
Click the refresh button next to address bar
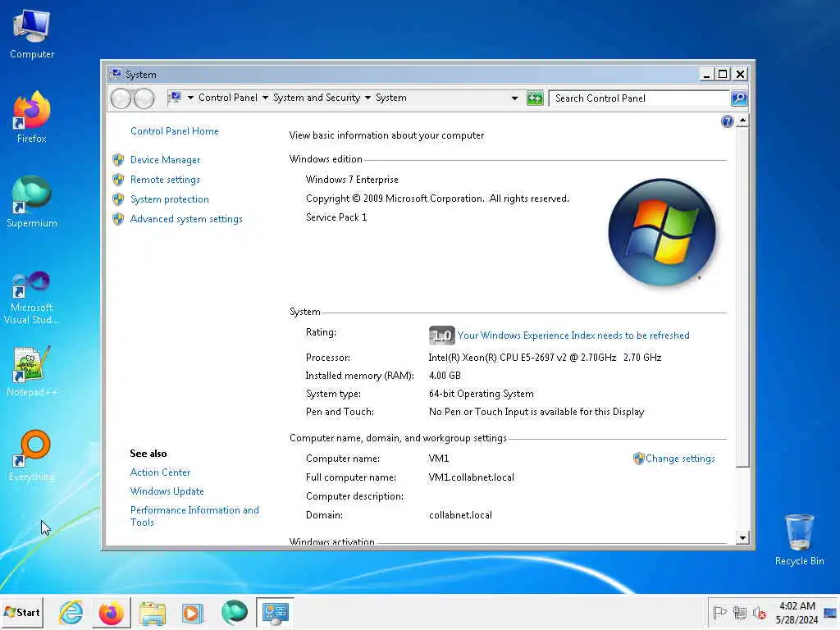coord(535,98)
